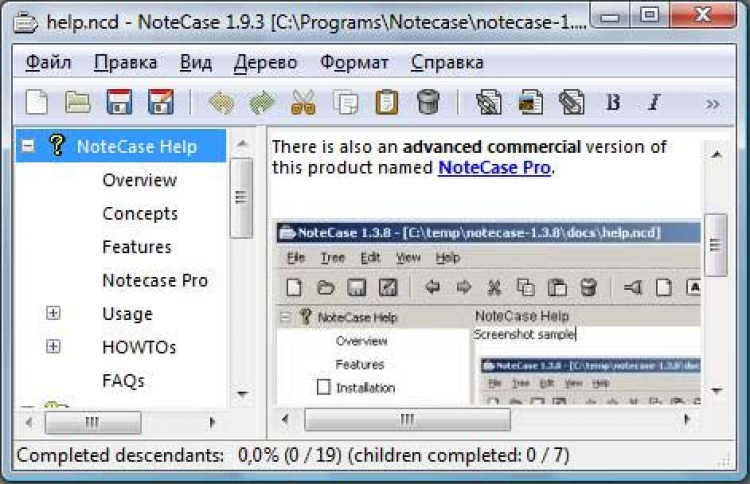
Task: Cut using the scissors icon
Action: [303, 102]
